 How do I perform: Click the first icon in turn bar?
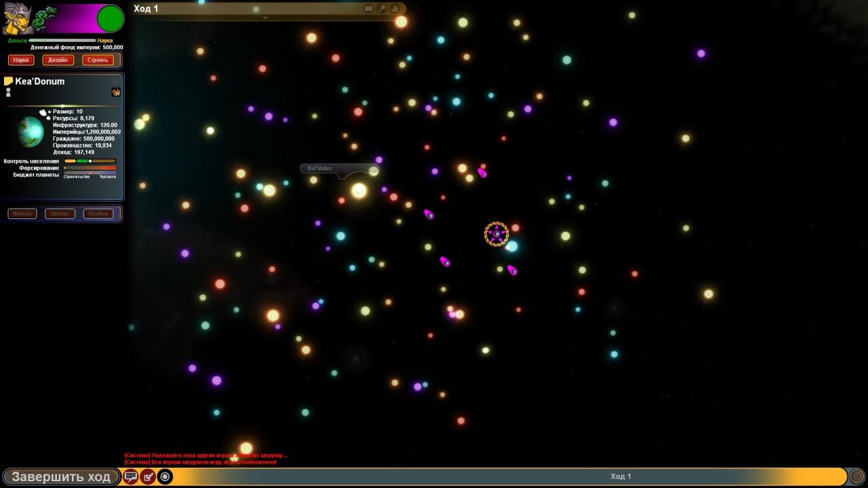pos(369,9)
